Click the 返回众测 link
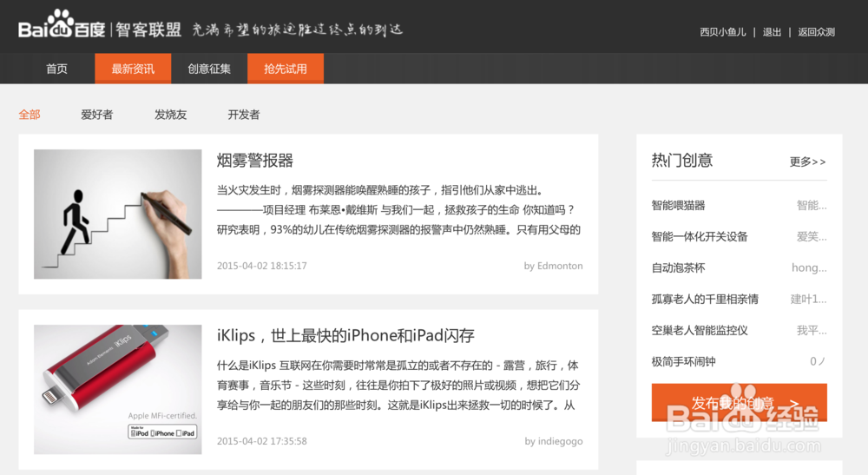 pyautogui.click(x=817, y=32)
